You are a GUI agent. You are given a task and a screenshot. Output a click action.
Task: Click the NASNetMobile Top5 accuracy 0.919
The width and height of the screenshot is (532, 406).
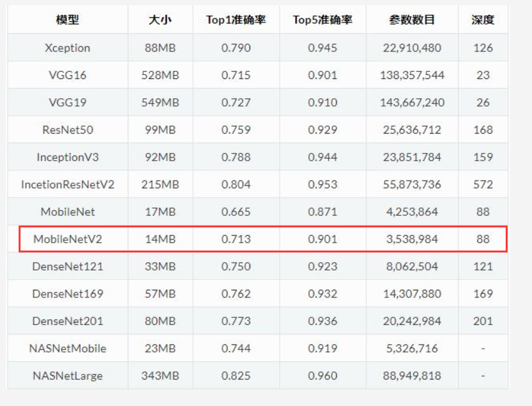click(x=322, y=348)
